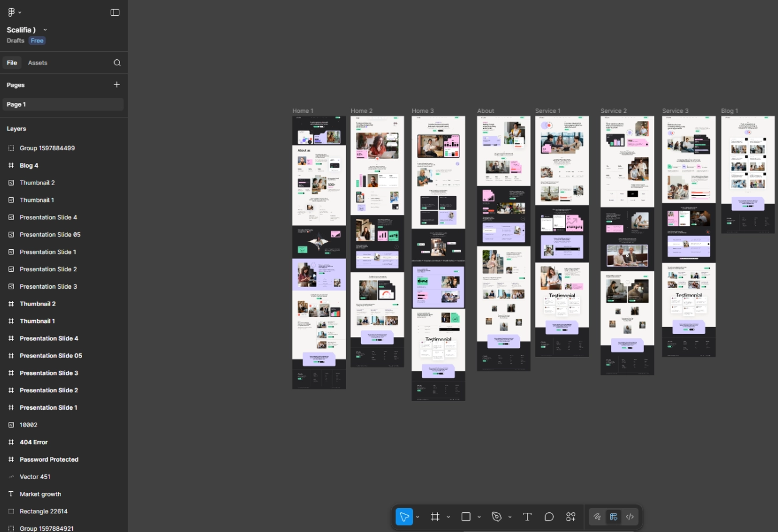Click the image icon beside the 10002 layer
The width and height of the screenshot is (778, 532).
(11, 425)
